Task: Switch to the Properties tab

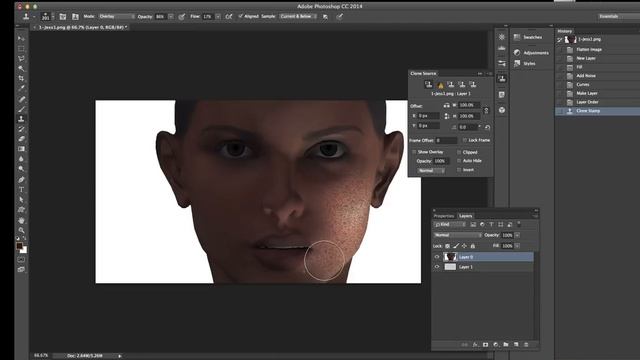Action: point(444,216)
